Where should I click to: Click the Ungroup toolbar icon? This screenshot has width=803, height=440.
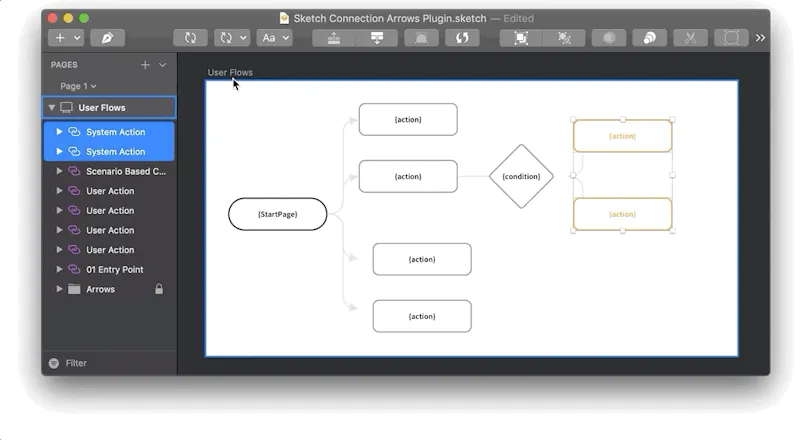pos(564,38)
